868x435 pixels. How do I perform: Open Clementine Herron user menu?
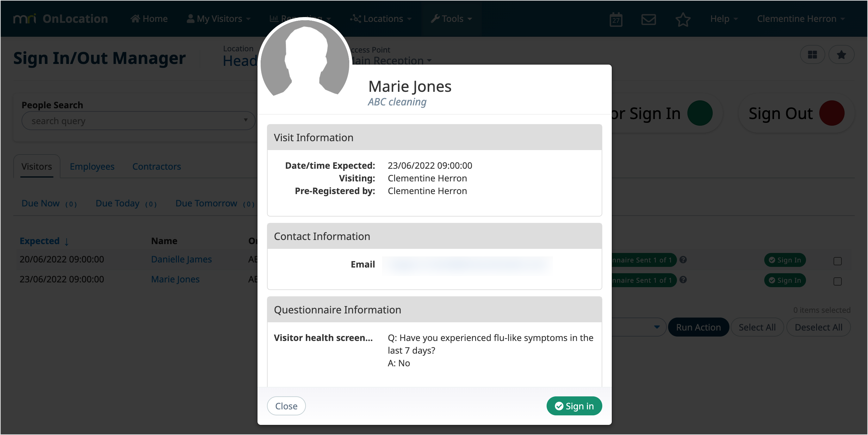pos(801,19)
